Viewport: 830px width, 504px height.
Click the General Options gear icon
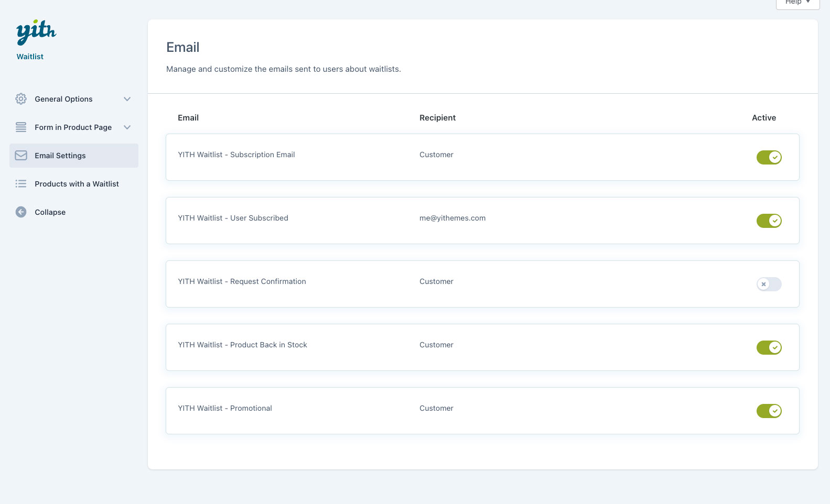(21, 99)
